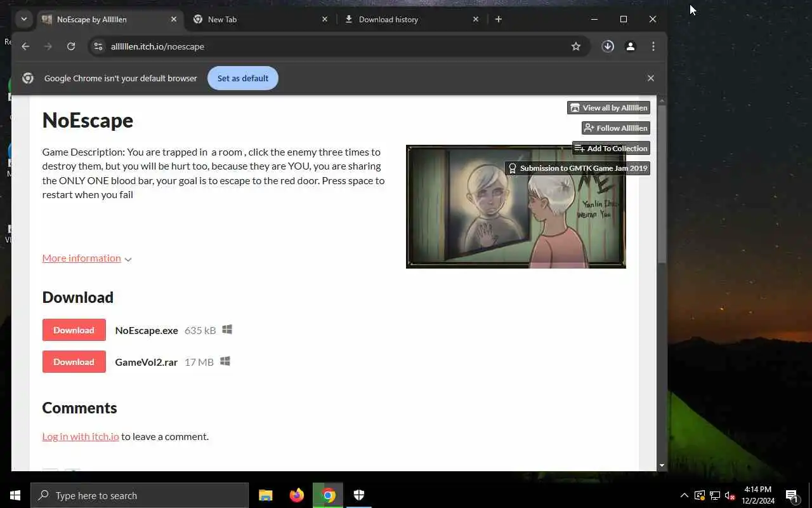
Task: Add the game to a collection
Action: (x=611, y=149)
